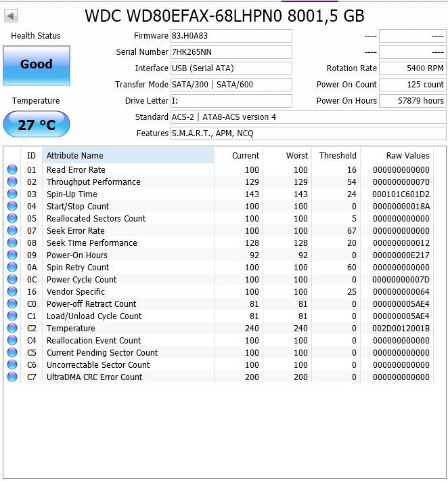This screenshot has height=481, width=448.
Task: Click the status icon for Load/Unload Cycle Count
Action: pyautogui.click(x=12, y=316)
